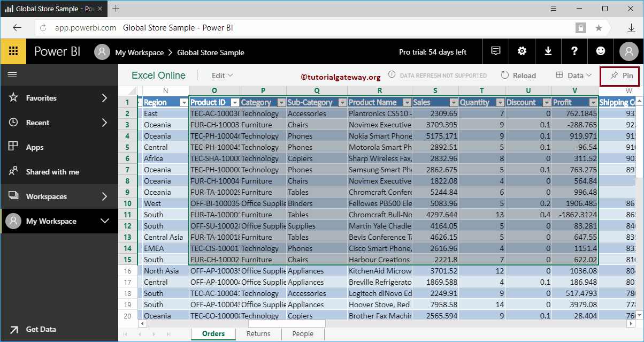Go to last sheet with tab navigation arrow

(168, 334)
